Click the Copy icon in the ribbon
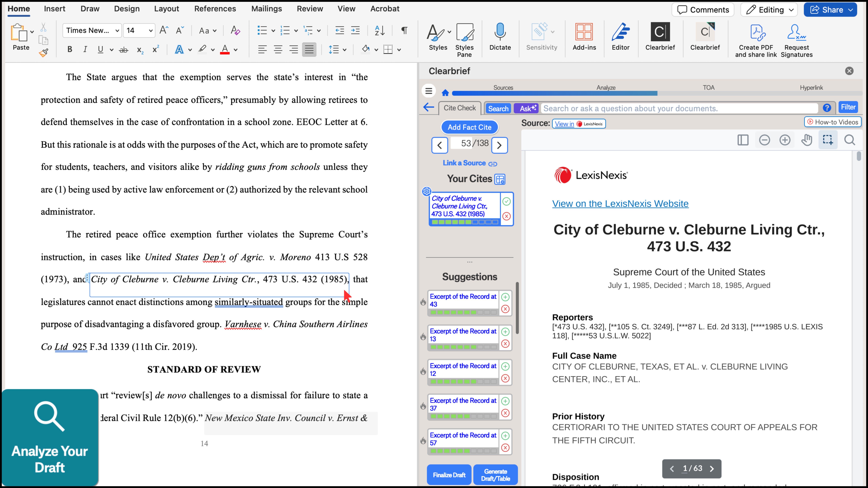This screenshot has width=868, height=488. pyautogui.click(x=43, y=40)
